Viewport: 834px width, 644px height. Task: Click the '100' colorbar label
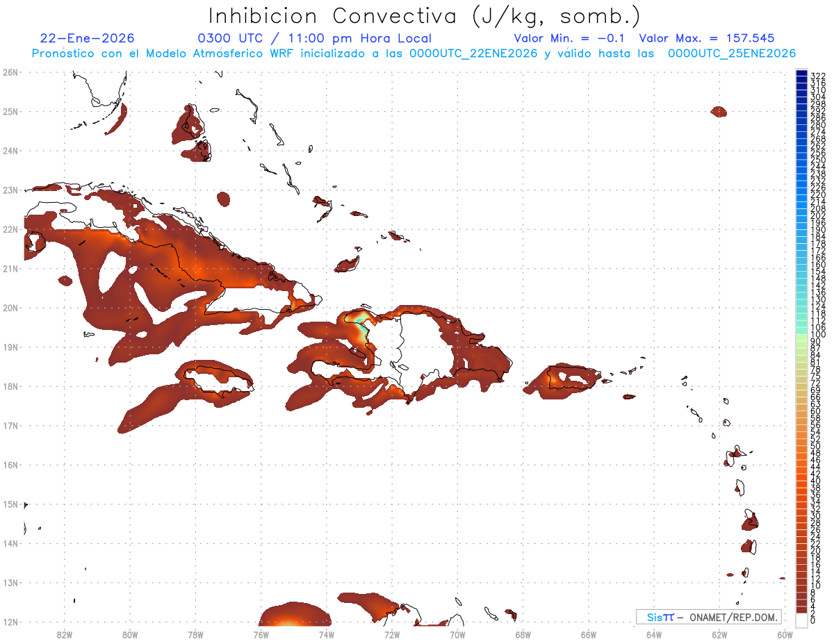(817, 335)
